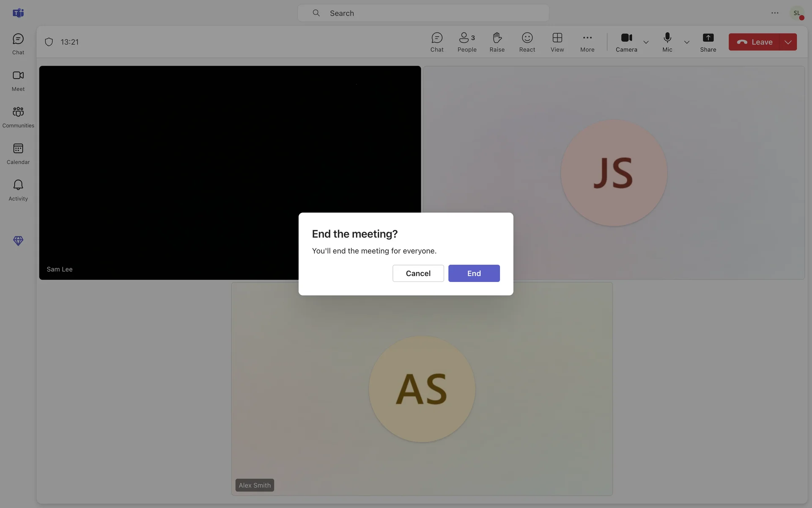812x508 pixels.
Task: Expand the Camera options chevron
Action: [646, 42]
